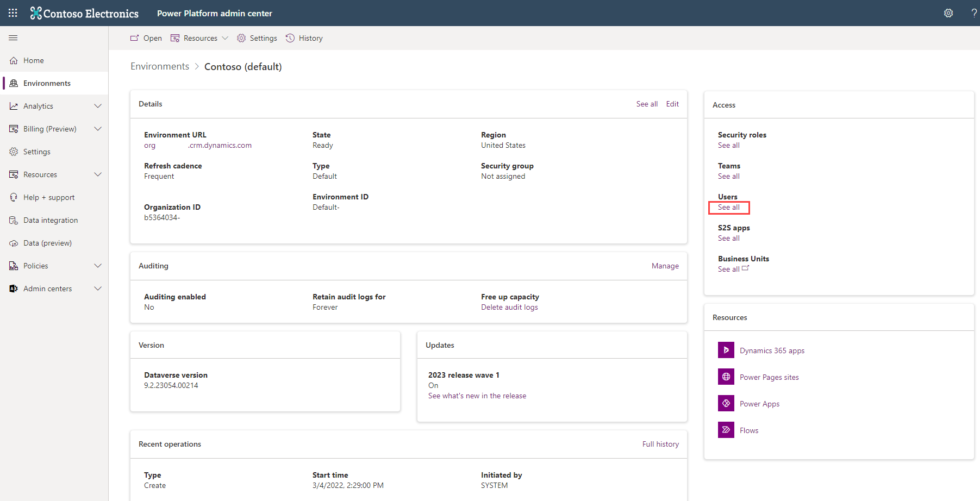Expand the sidebar Resources chevron
The height and width of the screenshot is (501, 980).
coord(98,174)
